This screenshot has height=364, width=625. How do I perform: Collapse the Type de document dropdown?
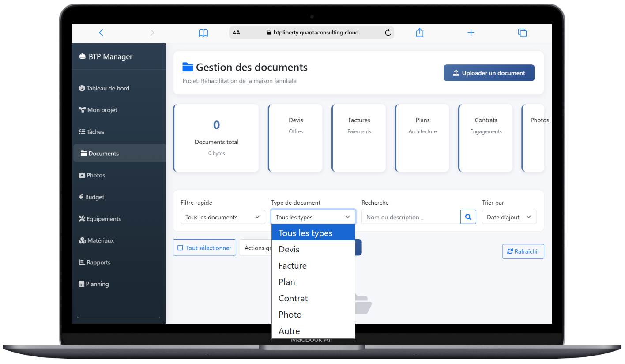[313, 217]
